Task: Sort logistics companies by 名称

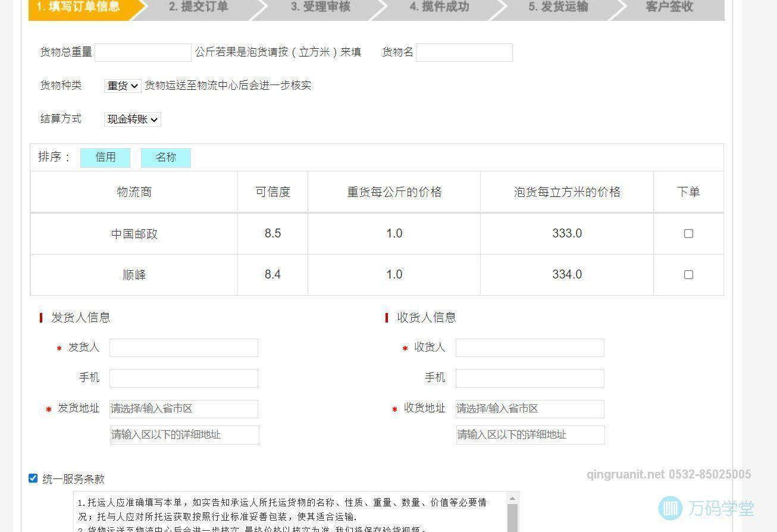Action: (166, 157)
